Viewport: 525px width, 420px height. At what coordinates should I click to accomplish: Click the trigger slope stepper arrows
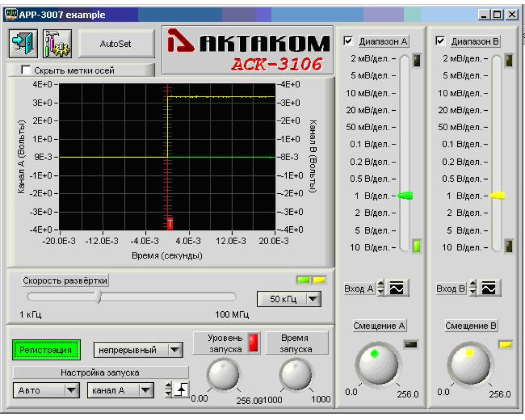169,390
